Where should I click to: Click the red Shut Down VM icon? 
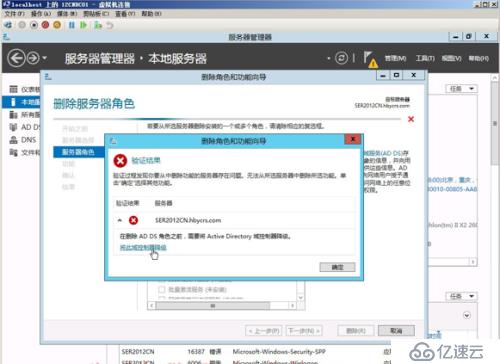point(45,25)
